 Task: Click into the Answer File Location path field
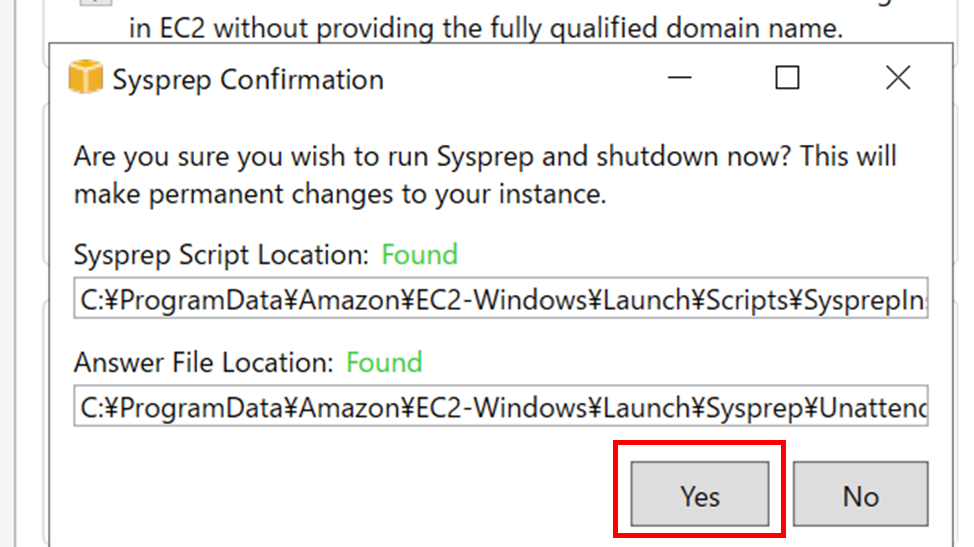[x=500, y=406]
